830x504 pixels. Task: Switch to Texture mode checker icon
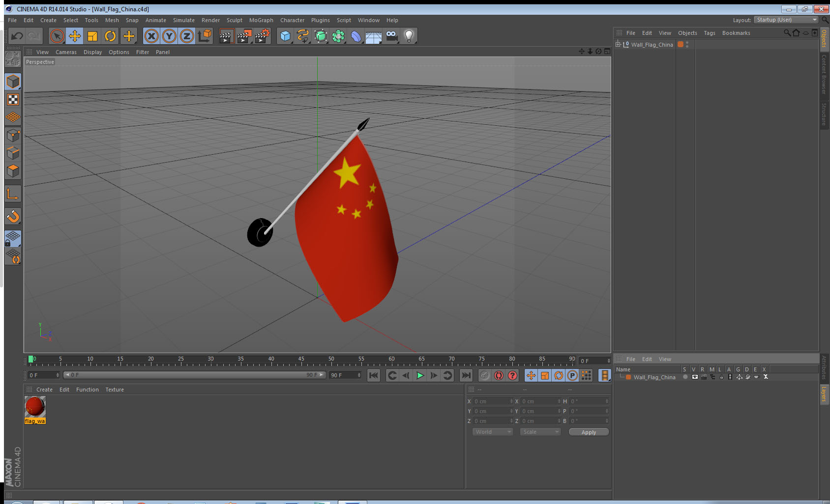tap(13, 100)
